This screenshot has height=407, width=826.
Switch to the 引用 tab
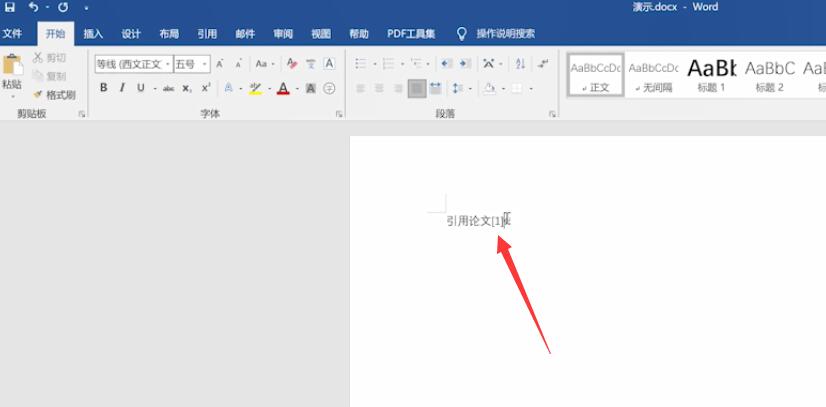207,34
